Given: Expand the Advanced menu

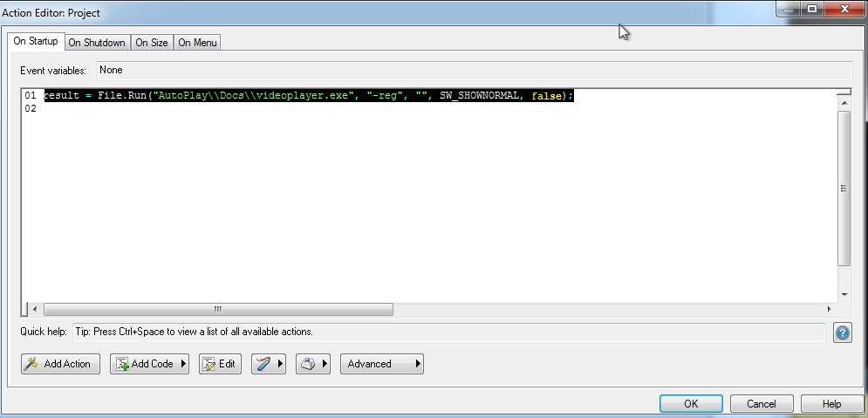Looking at the screenshot, I should pyautogui.click(x=381, y=364).
